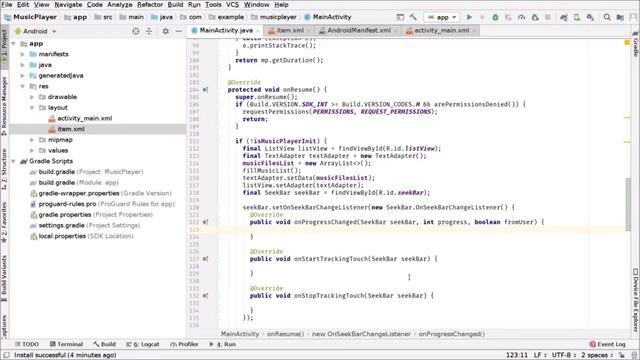Viewport: 640px width, 360px height.
Task: Open the VCS menu
Action: pos(232,4)
